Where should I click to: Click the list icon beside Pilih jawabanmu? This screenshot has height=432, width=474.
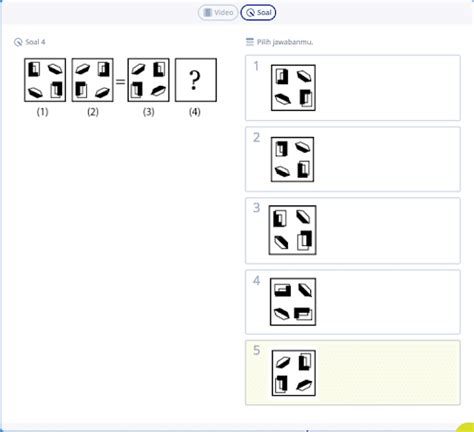coord(250,42)
